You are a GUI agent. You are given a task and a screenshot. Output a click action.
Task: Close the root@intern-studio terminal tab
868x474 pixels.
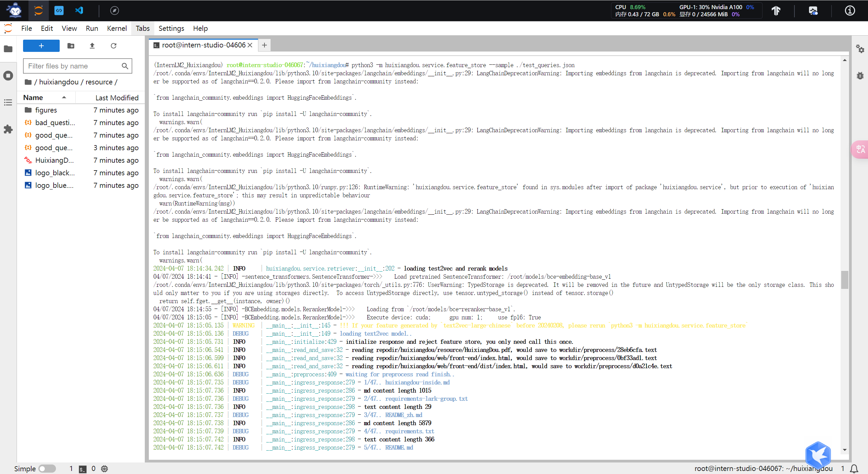click(x=250, y=45)
